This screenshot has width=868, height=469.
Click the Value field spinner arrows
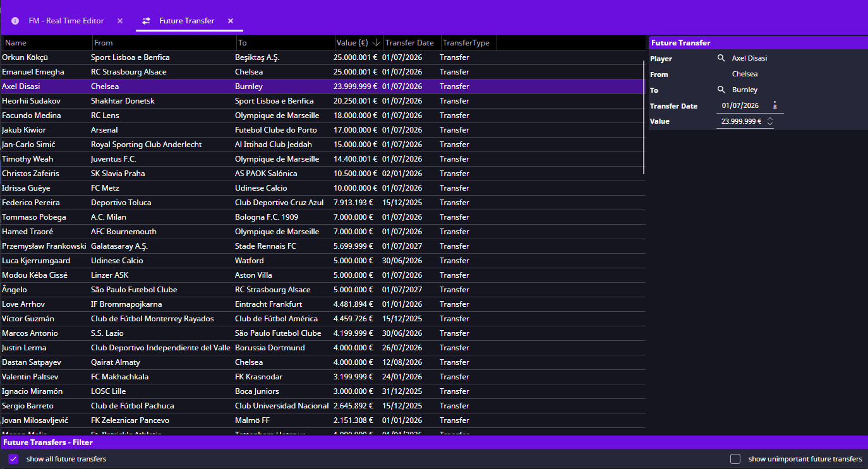(769, 122)
